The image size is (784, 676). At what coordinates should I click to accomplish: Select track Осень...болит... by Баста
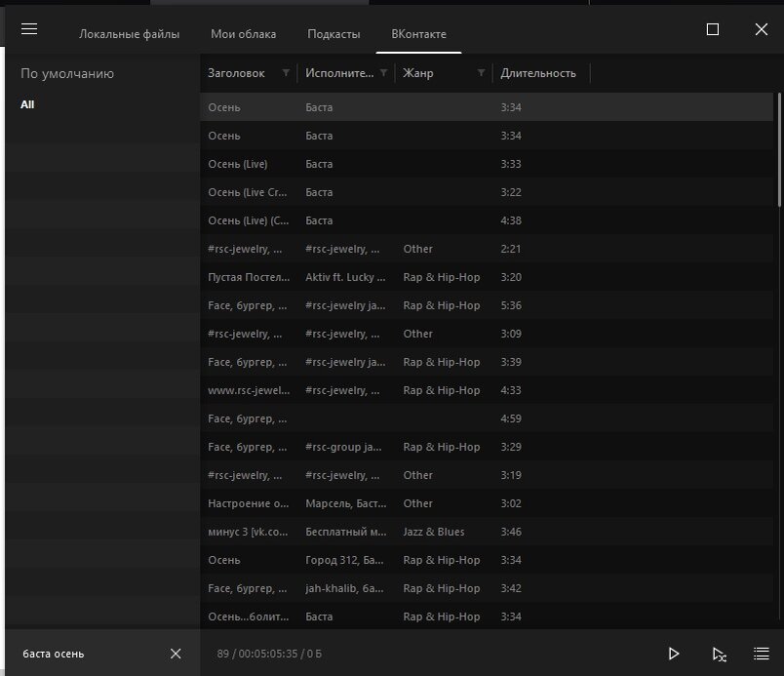point(487,616)
